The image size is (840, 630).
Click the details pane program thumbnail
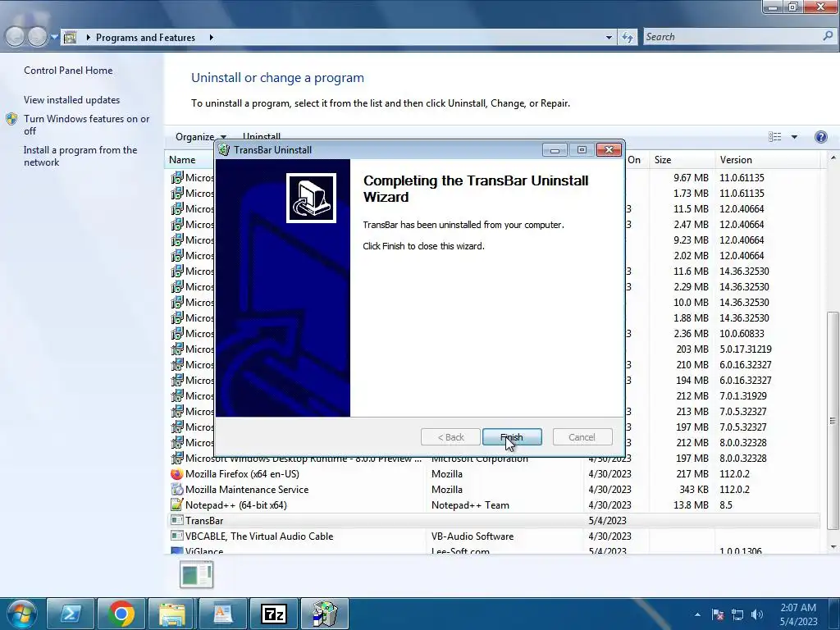[x=197, y=574]
